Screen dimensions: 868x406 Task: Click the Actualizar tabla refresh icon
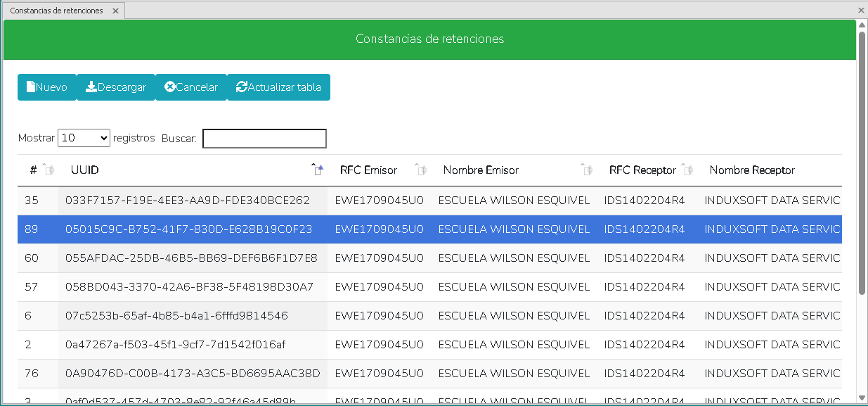242,87
